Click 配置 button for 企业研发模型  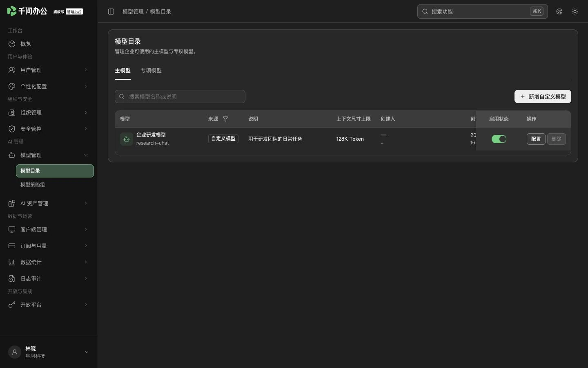point(536,139)
